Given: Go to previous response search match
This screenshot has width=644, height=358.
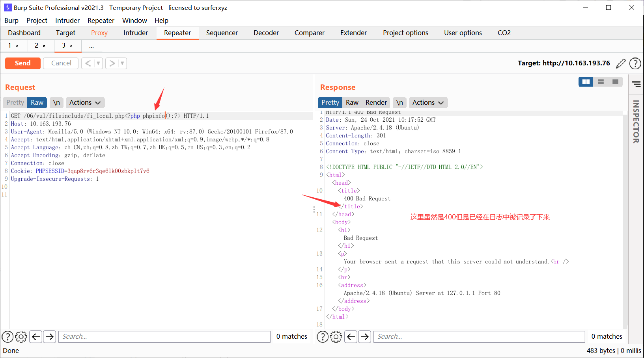Looking at the screenshot, I should coord(351,337).
